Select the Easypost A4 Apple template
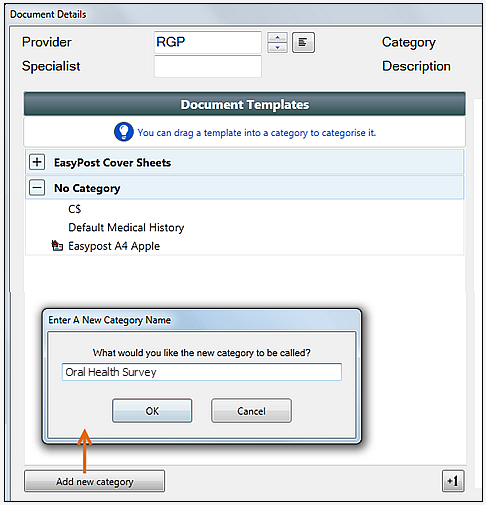The image size is (486, 505). tap(114, 246)
